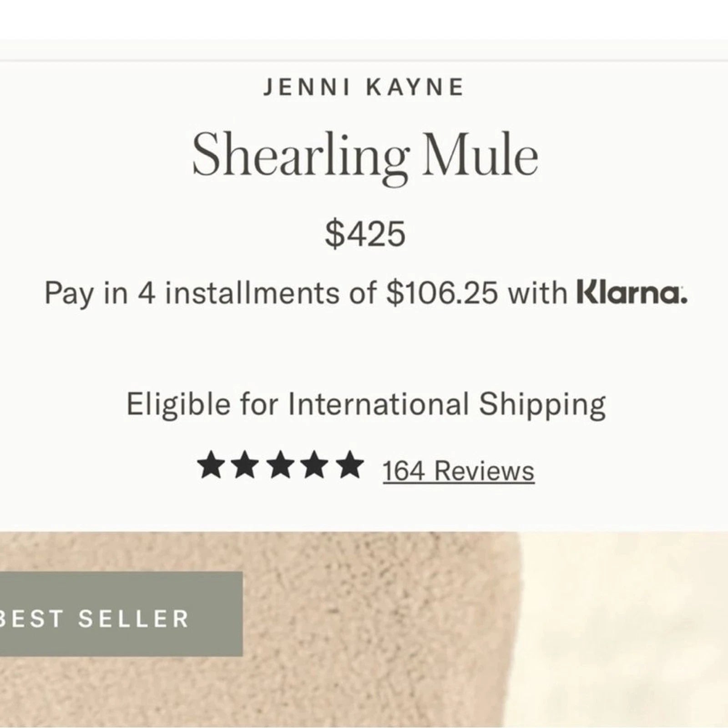
Task: Click the number 164 in the reviews link
Action: point(404,470)
